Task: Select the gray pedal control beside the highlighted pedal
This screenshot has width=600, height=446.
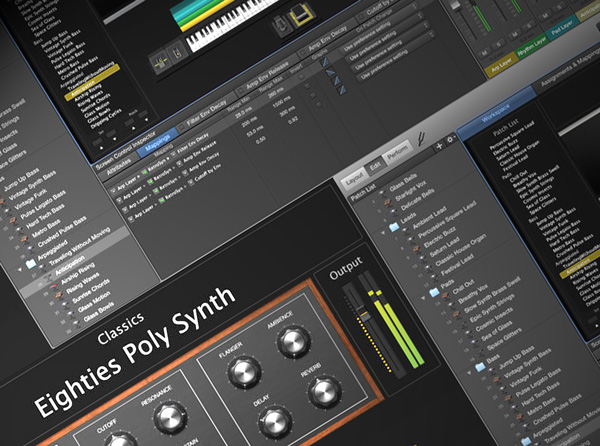Action: (x=280, y=26)
